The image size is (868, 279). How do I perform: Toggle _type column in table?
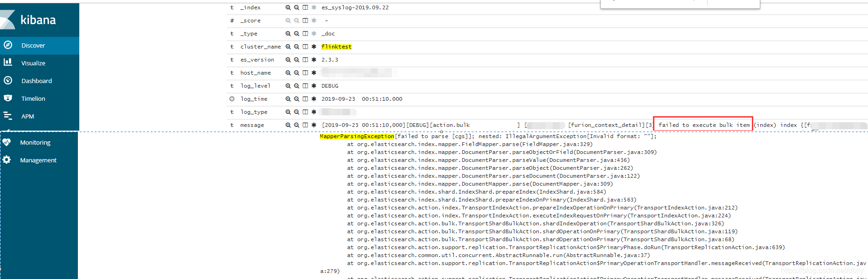(x=305, y=34)
